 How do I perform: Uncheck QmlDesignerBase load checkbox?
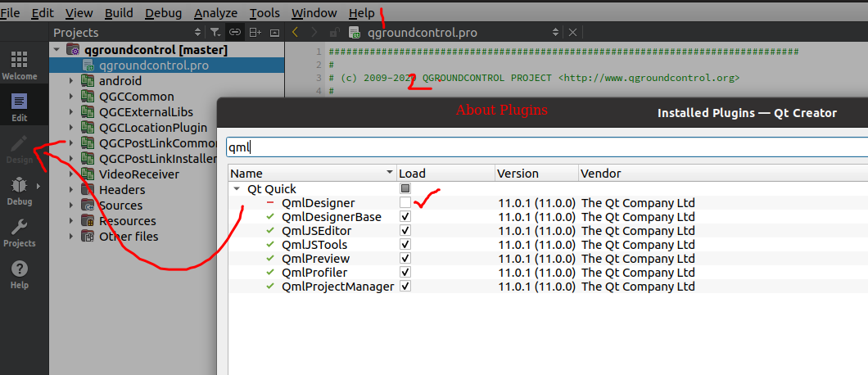(405, 216)
